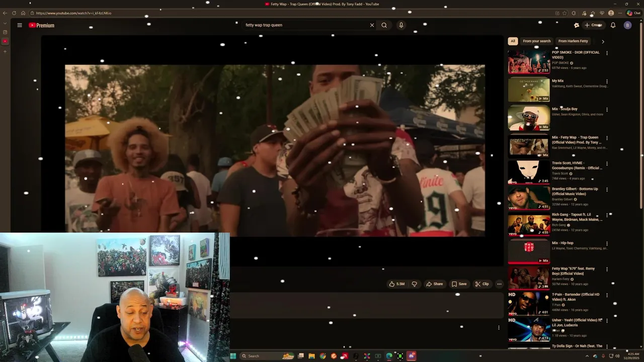Viewport: 644px width, 362px height.
Task: Open options menu for My Mix
Action: 607,81
